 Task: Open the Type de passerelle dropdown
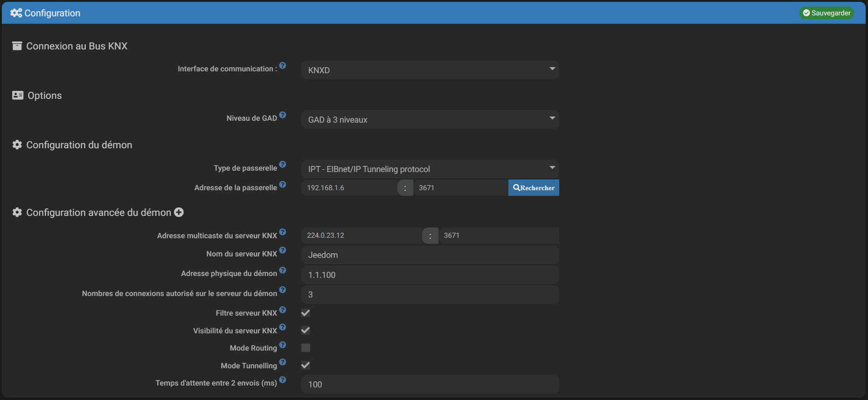(x=430, y=169)
